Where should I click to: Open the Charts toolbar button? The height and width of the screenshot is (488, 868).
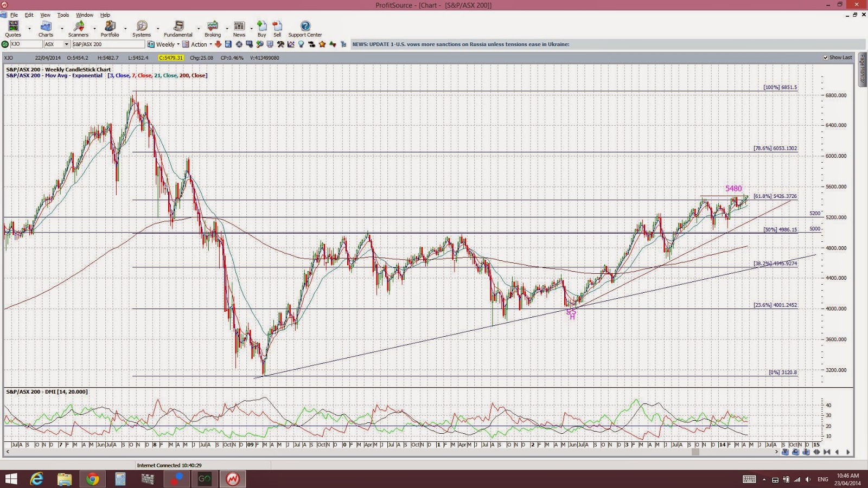[x=46, y=29]
